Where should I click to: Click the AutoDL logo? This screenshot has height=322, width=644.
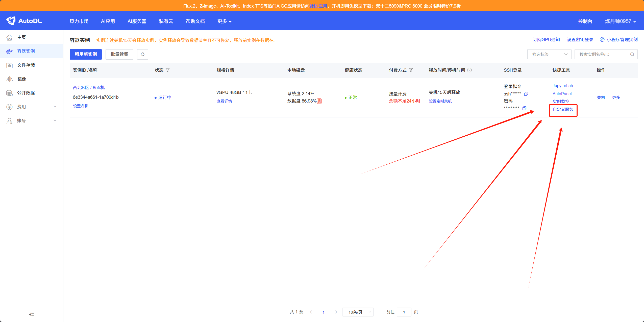(x=24, y=21)
